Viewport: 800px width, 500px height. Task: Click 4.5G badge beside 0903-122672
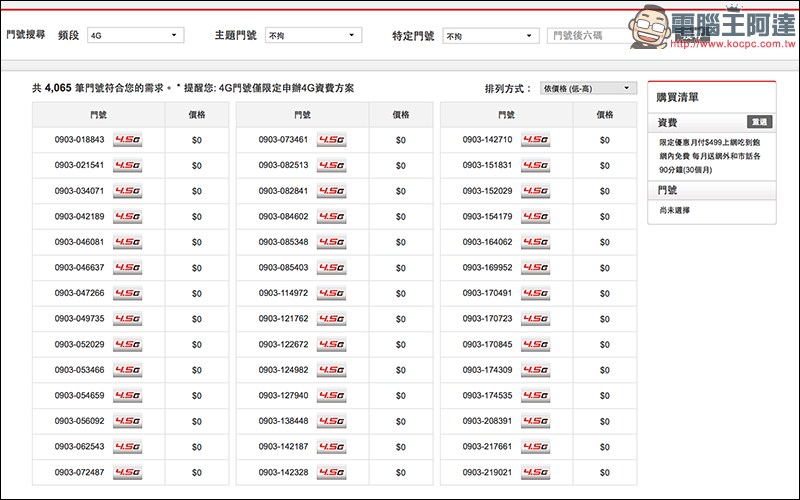click(332, 344)
